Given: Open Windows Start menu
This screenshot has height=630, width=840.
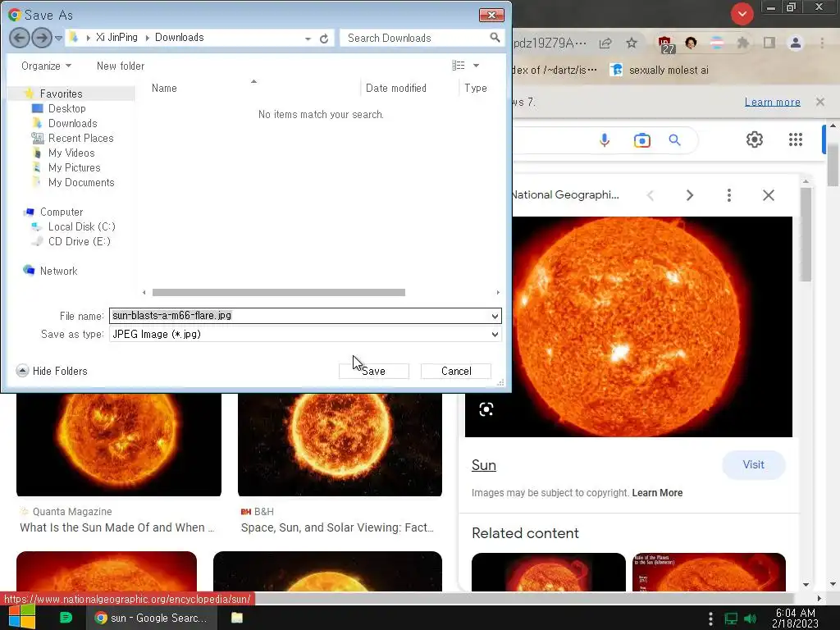Looking at the screenshot, I should pos(21,617).
